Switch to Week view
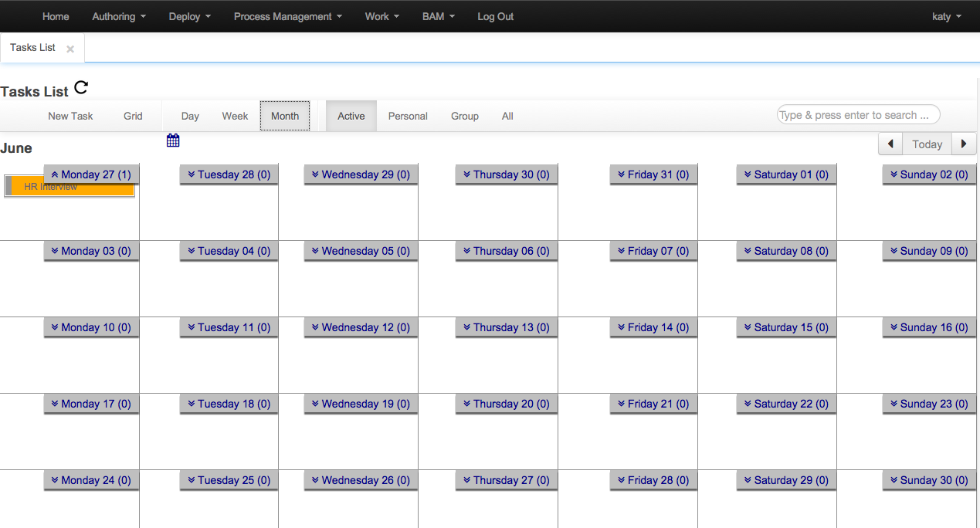The width and height of the screenshot is (980, 528). pyautogui.click(x=235, y=116)
